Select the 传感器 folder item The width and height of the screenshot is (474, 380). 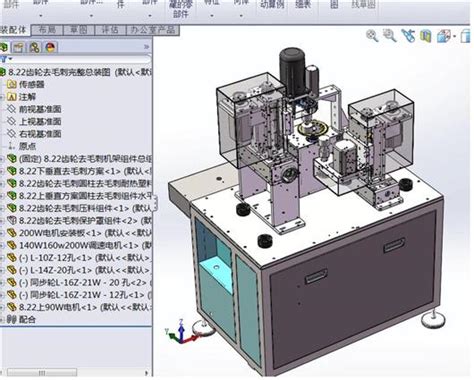click(x=32, y=84)
